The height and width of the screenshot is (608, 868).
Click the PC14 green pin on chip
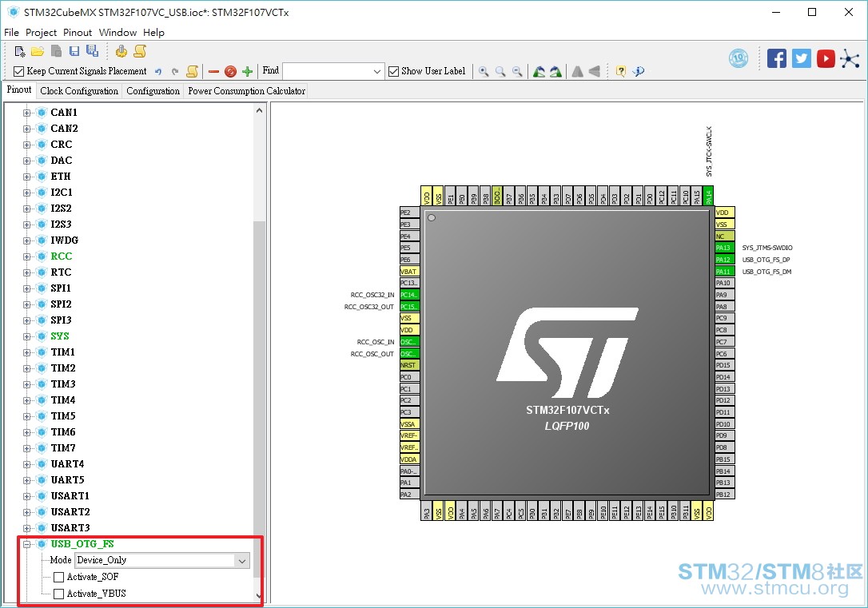coord(410,295)
